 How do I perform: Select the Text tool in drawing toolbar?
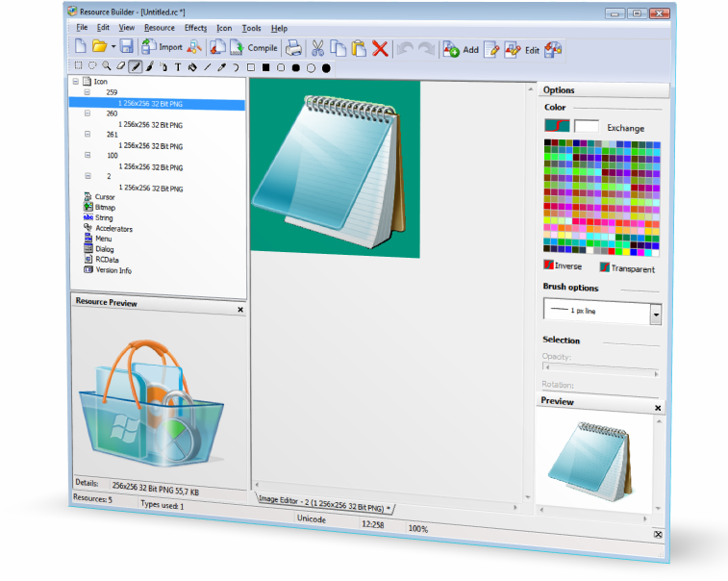click(178, 67)
